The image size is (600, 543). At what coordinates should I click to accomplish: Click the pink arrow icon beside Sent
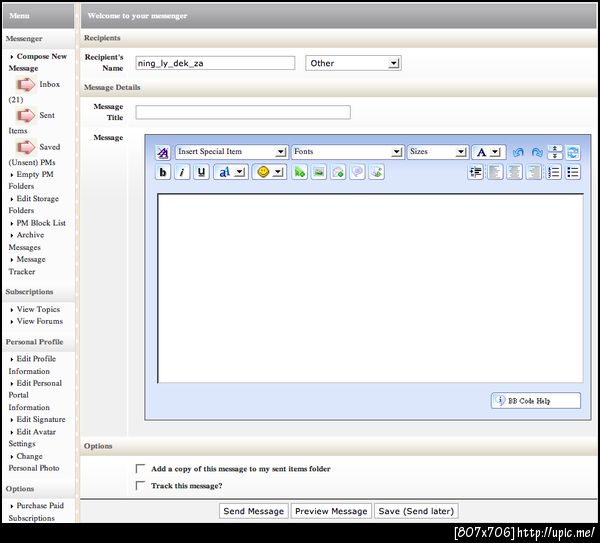point(26,115)
